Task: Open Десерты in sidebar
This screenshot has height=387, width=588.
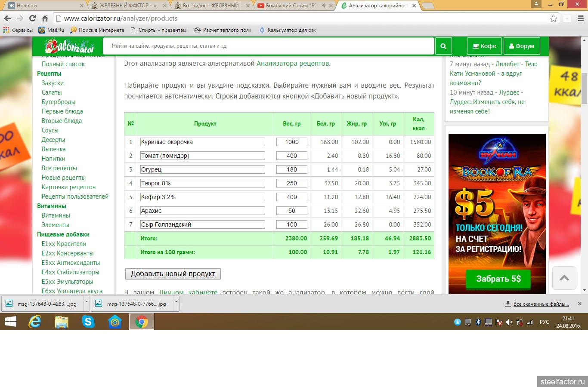Action: tap(53, 140)
